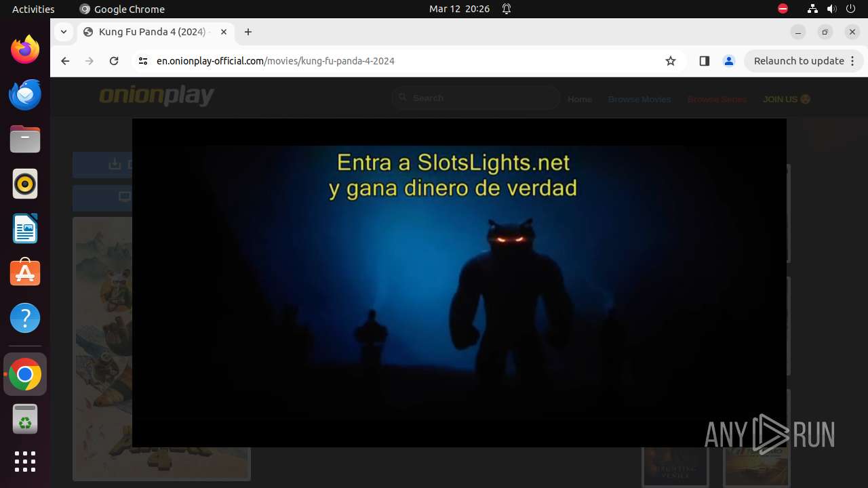Toggle the Chrome side panel
This screenshot has width=868, height=488.
pos(704,61)
